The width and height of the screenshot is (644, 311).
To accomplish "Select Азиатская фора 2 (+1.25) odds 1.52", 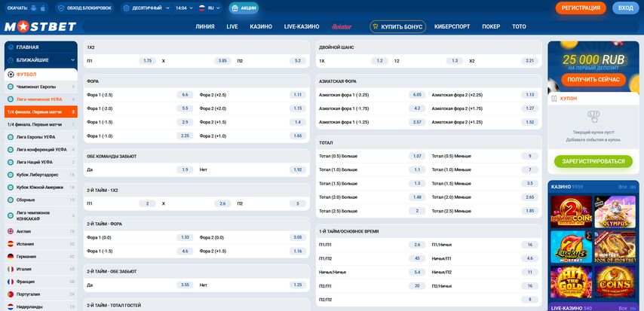I will (x=530, y=122).
